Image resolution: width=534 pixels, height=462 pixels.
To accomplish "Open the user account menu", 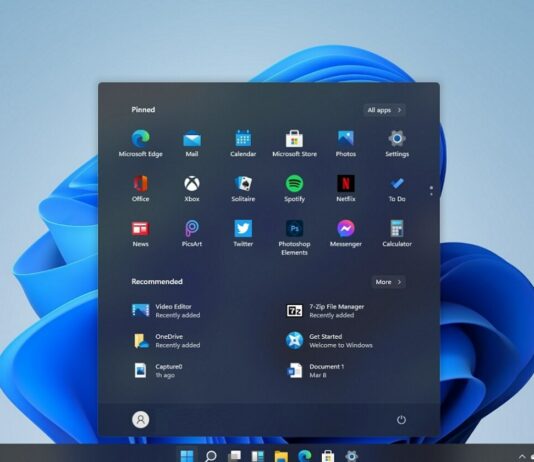I will tap(141, 419).
